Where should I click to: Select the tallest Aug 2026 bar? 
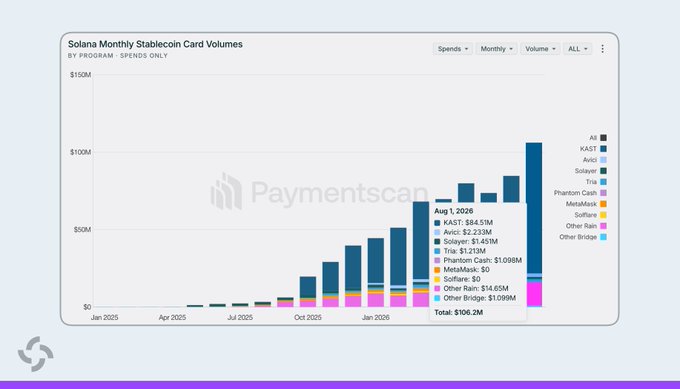click(534, 224)
